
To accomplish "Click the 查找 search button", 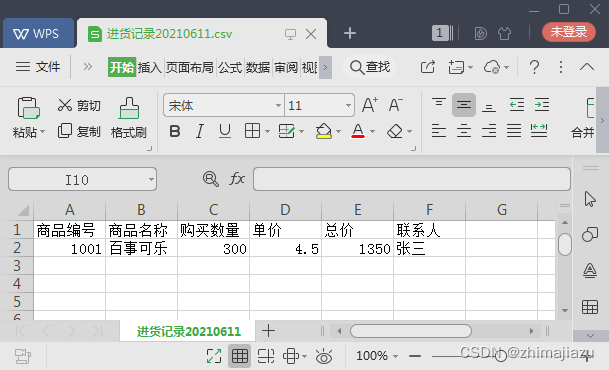I will [370, 67].
